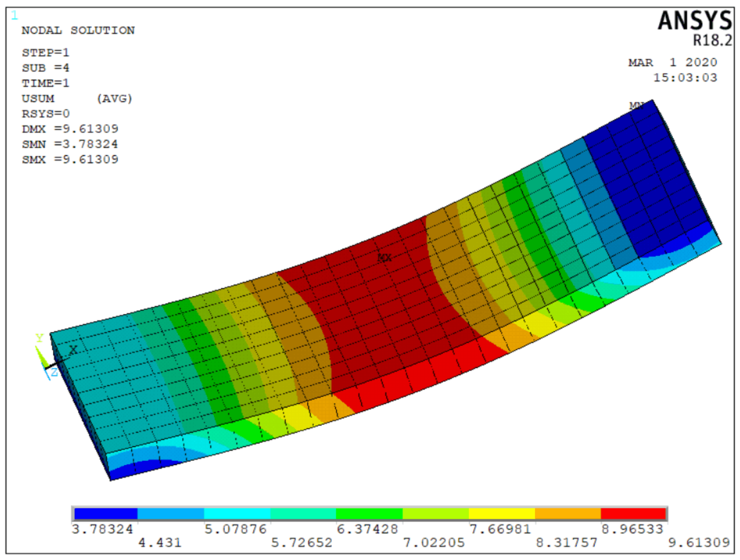Click the R18.2 version label
The image size is (740, 560).
coord(712,40)
